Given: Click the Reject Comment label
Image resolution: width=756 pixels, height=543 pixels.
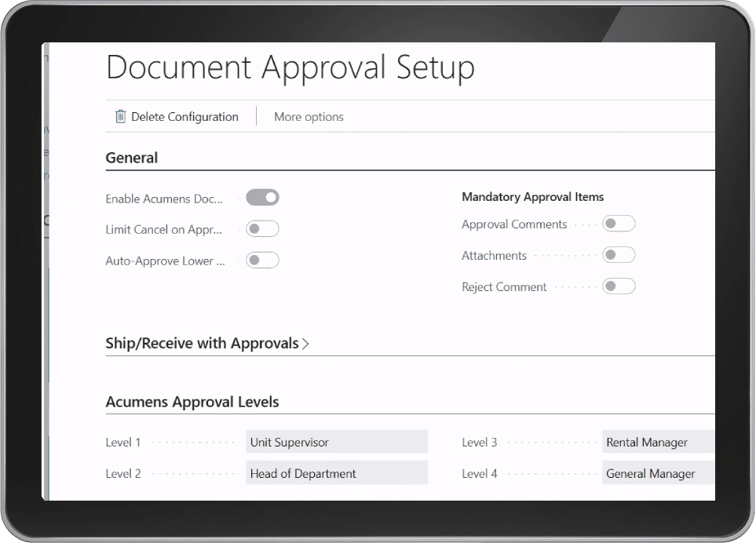Looking at the screenshot, I should pos(504,287).
